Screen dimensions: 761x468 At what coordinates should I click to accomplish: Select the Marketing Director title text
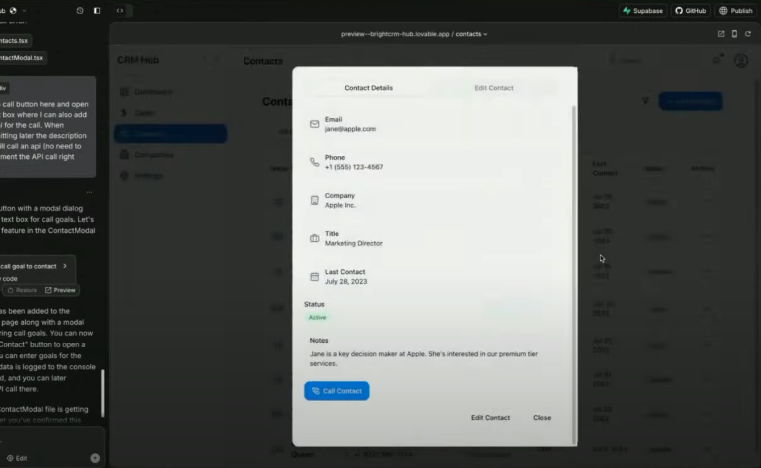354,243
